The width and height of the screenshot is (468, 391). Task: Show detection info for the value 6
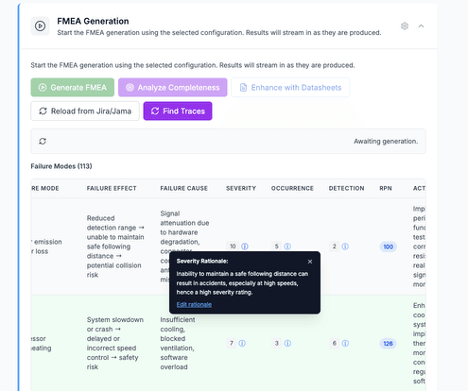pyautogui.click(x=345, y=343)
